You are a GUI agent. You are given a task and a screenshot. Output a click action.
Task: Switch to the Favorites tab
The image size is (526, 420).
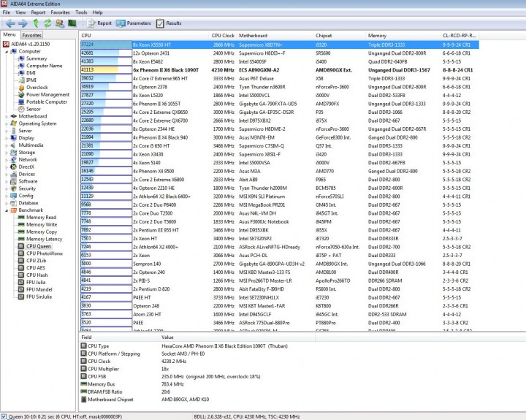tap(32, 35)
